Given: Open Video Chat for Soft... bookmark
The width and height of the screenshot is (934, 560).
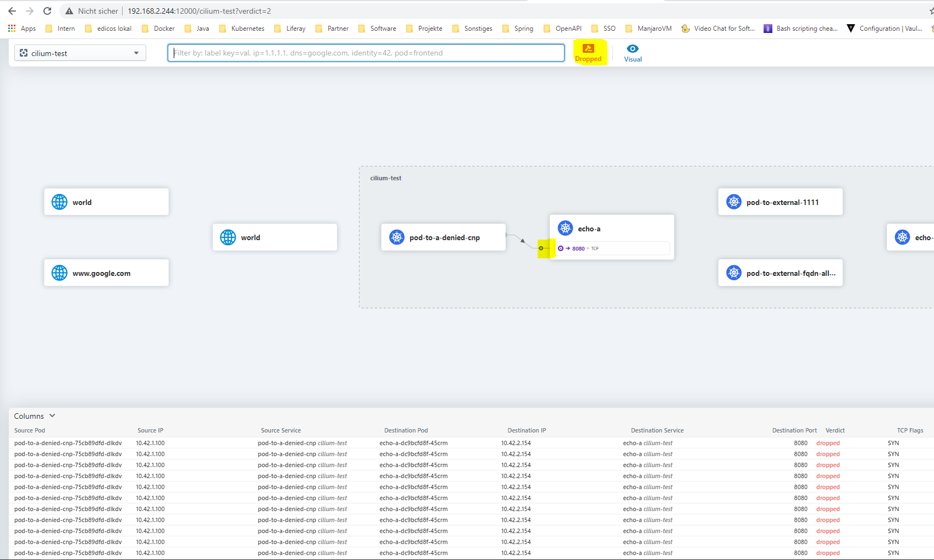Looking at the screenshot, I should click(x=718, y=29).
